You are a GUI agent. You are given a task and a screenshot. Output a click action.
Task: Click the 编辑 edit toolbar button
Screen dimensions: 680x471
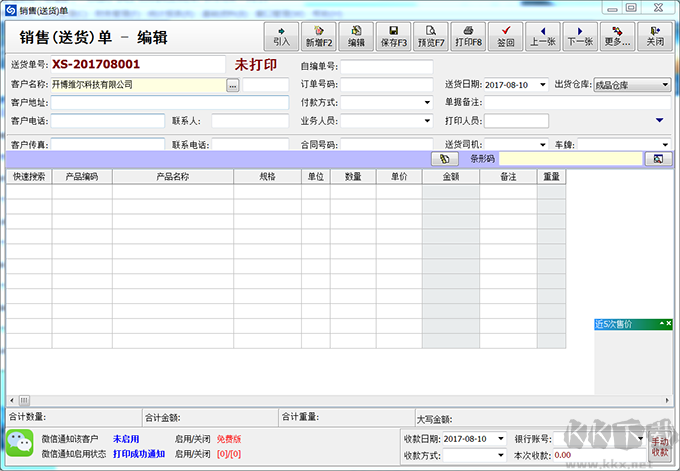pos(356,36)
